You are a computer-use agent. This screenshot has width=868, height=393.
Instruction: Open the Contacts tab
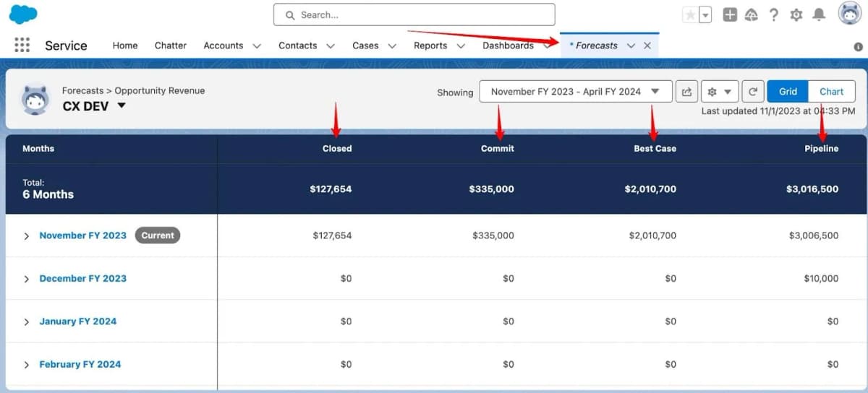pyautogui.click(x=298, y=45)
